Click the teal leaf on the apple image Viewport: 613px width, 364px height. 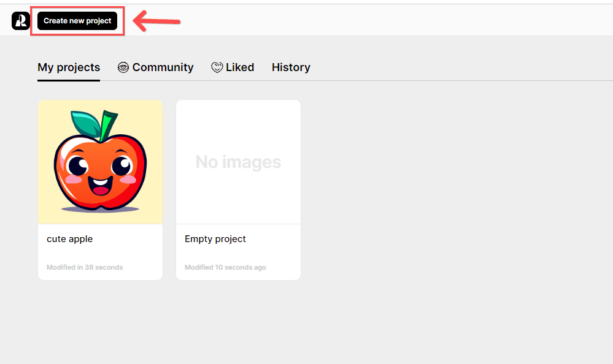tap(85, 124)
